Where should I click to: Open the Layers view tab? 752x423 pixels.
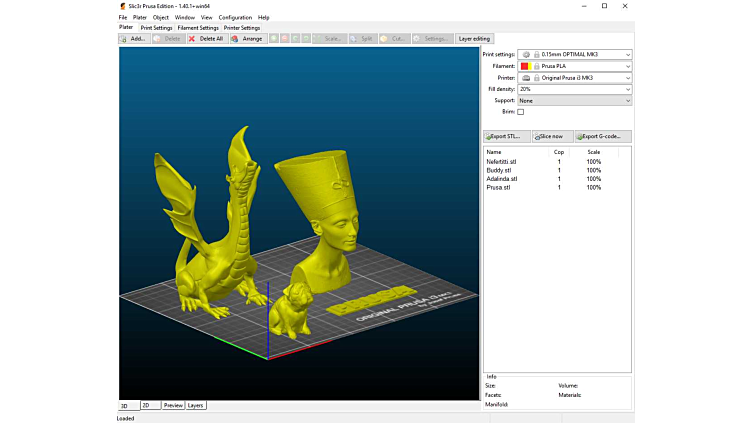click(x=195, y=405)
